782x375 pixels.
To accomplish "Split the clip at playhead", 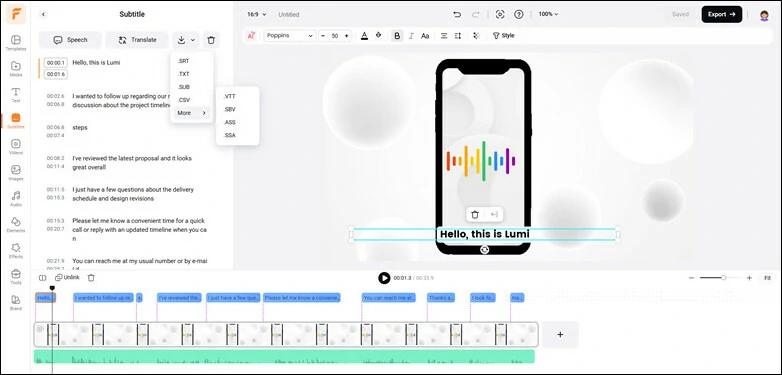I will pos(42,278).
